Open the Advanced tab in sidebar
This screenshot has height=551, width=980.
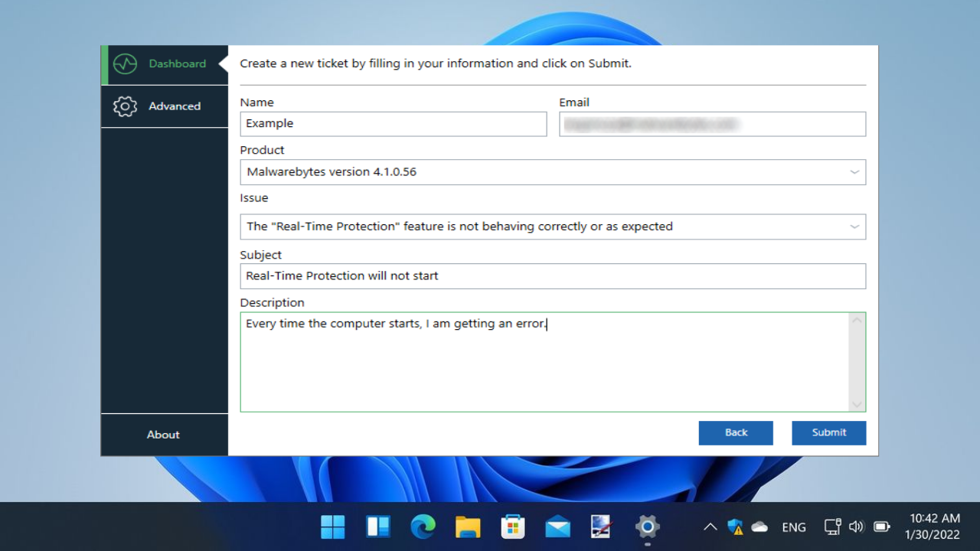click(x=165, y=106)
